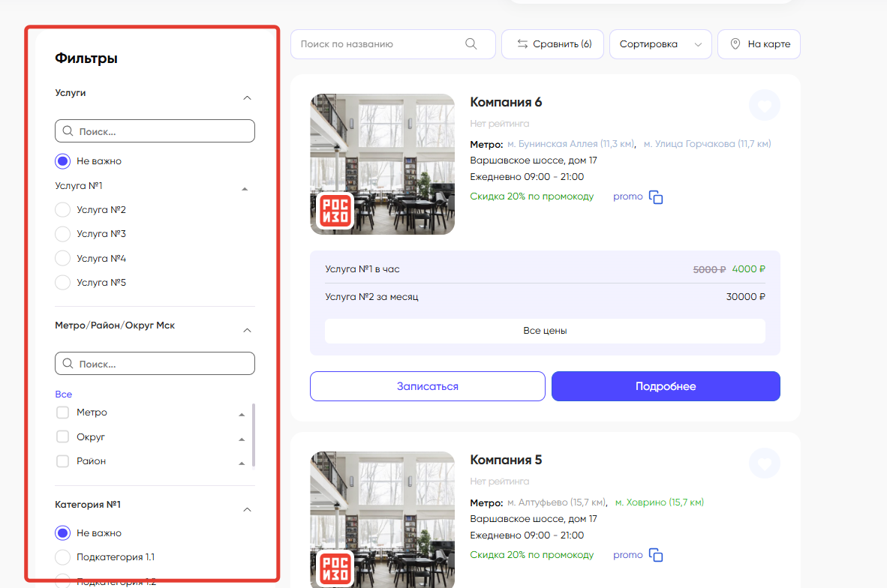Collapse the Метро/Район/Округ Мск section
This screenshot has height=588, width=887.
point(247,330)
